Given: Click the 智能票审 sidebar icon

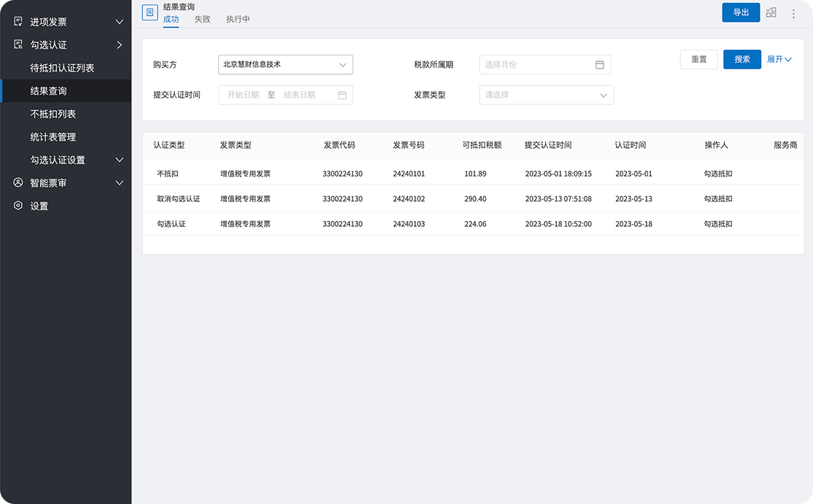Looking at the screenshot, I should (18, 183).
